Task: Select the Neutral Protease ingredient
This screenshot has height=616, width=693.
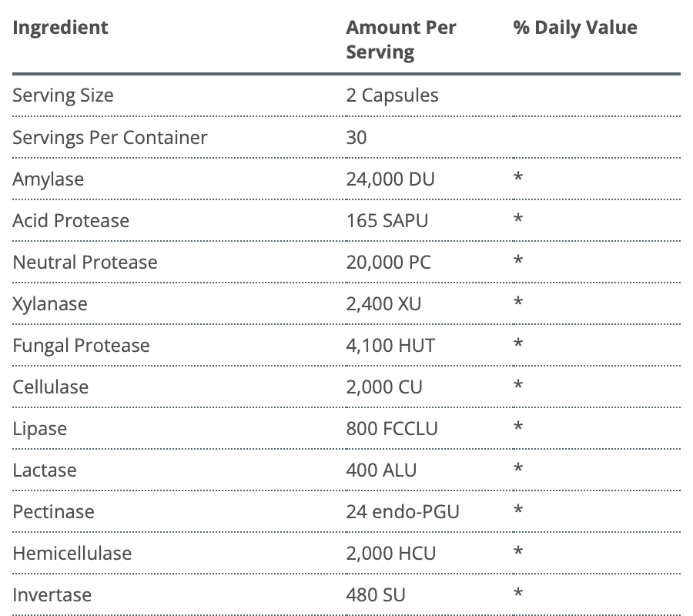Action: click(x=85, y=262)
